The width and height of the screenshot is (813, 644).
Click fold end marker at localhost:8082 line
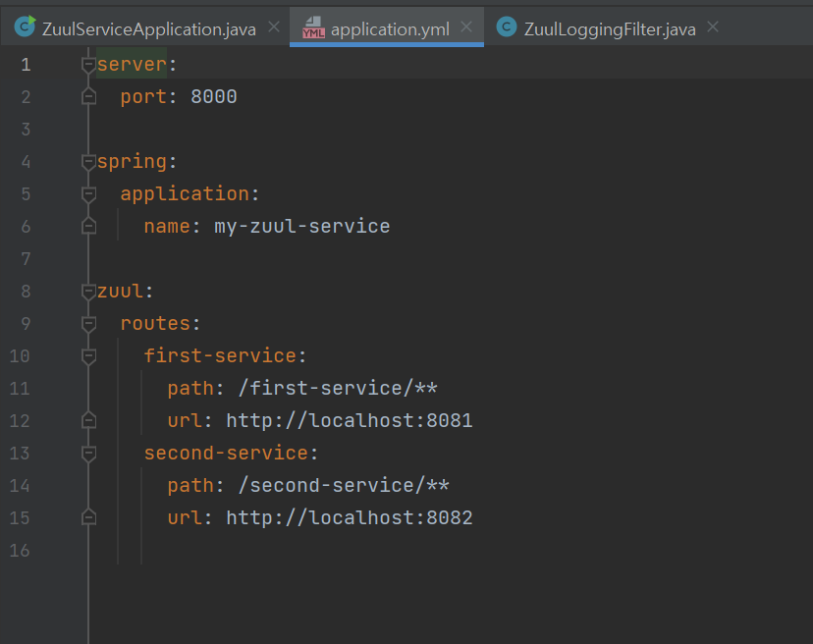coord(88,517)
